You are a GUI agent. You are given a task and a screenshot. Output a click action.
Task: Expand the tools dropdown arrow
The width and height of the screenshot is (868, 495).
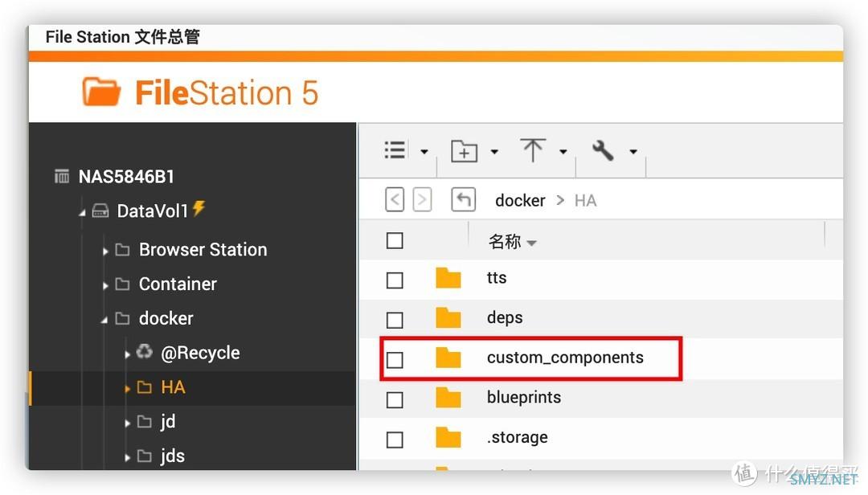pos(633,152)
